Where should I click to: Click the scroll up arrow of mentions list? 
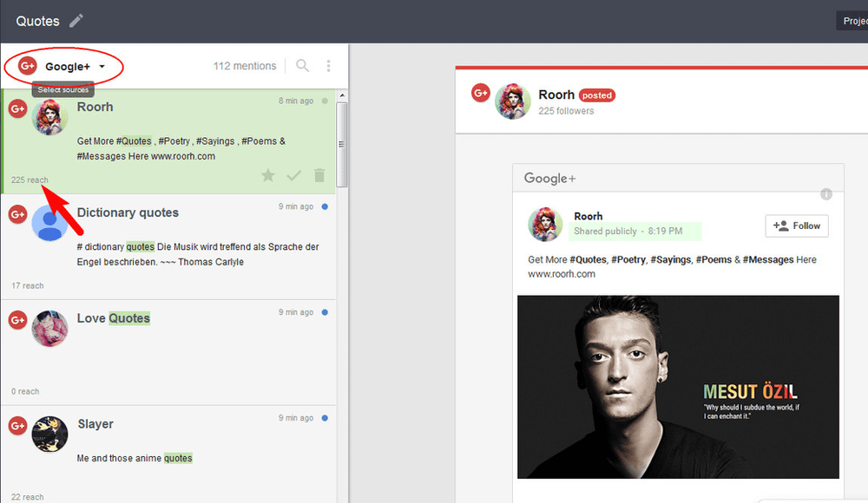(x=342, y=95)
